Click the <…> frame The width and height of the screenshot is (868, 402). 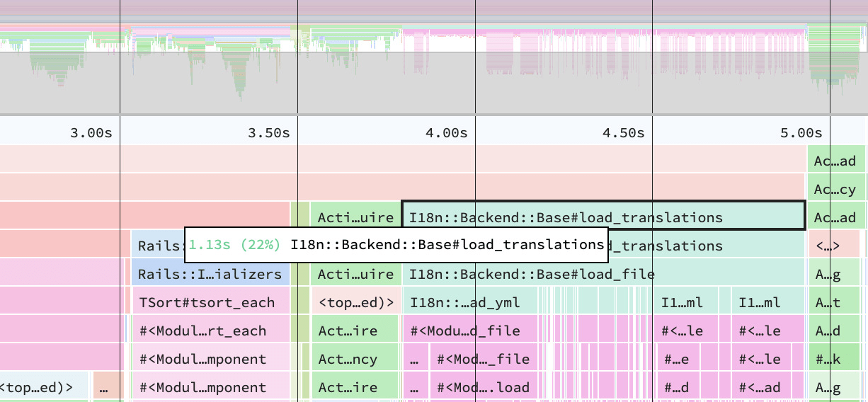[833, 245]
